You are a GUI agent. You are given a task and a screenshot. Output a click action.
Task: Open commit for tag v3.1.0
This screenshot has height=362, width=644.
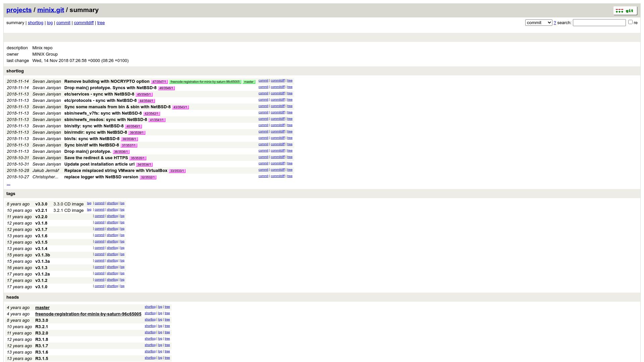tap(100, 286)
